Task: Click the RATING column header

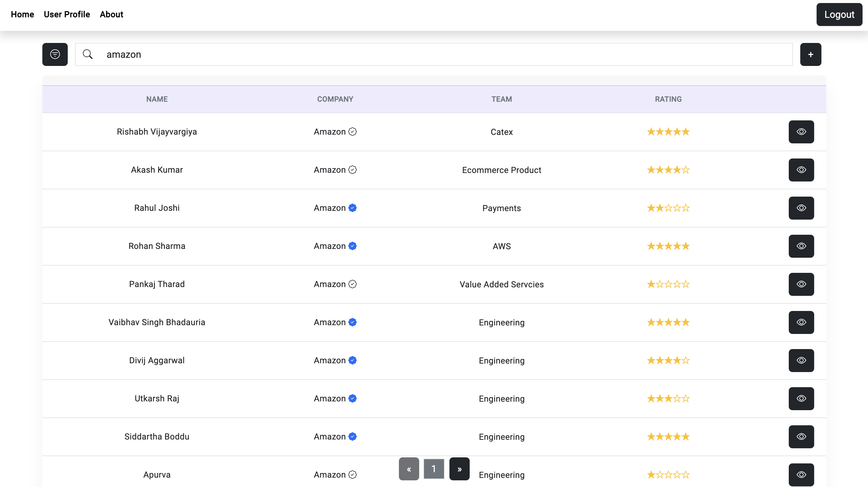Action: coord(668,99)
